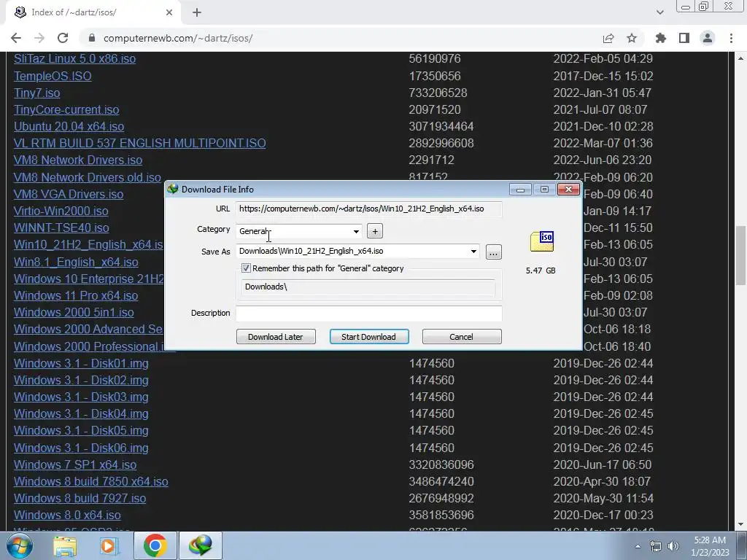Click the scrollbar down arrow
Screen dimensions: 747x560
click(x=741, y=524)
